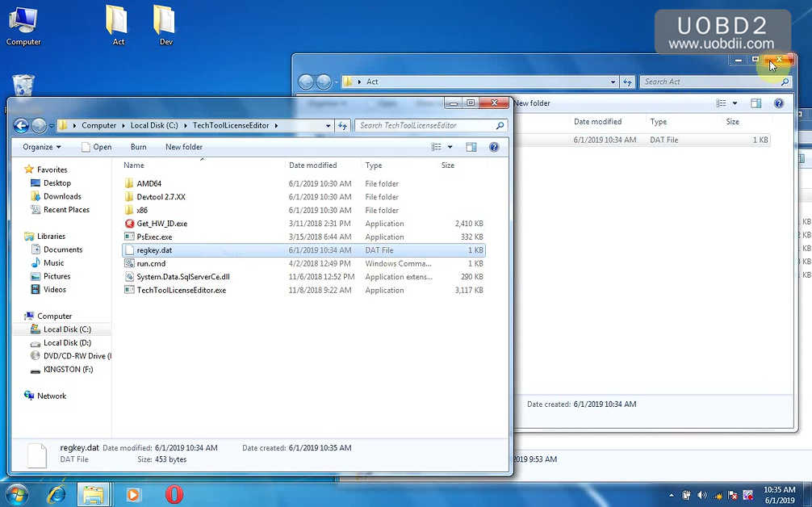
Task: Click the help icon in the front window toolbar
Action: point(494,147)
